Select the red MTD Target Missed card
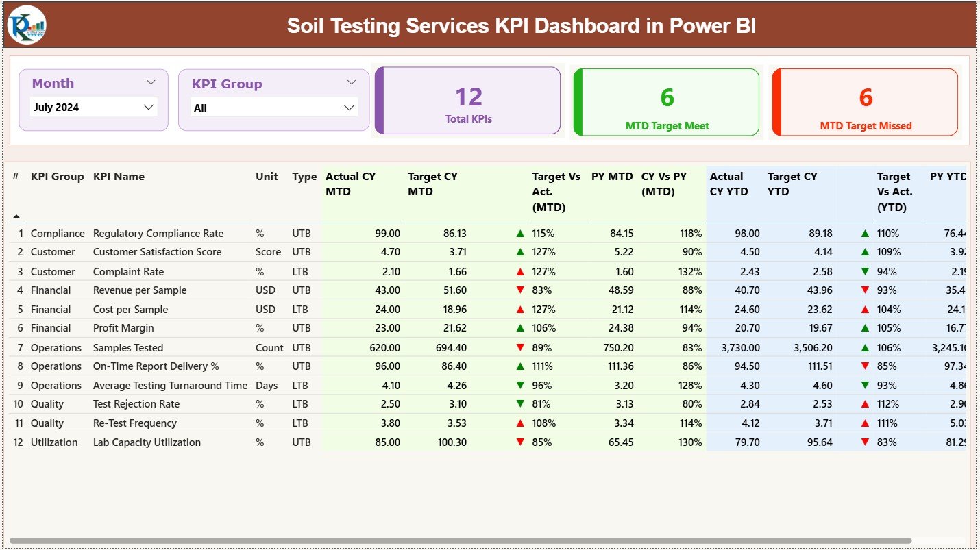This screenshot has height=550, width=980. 865,101
